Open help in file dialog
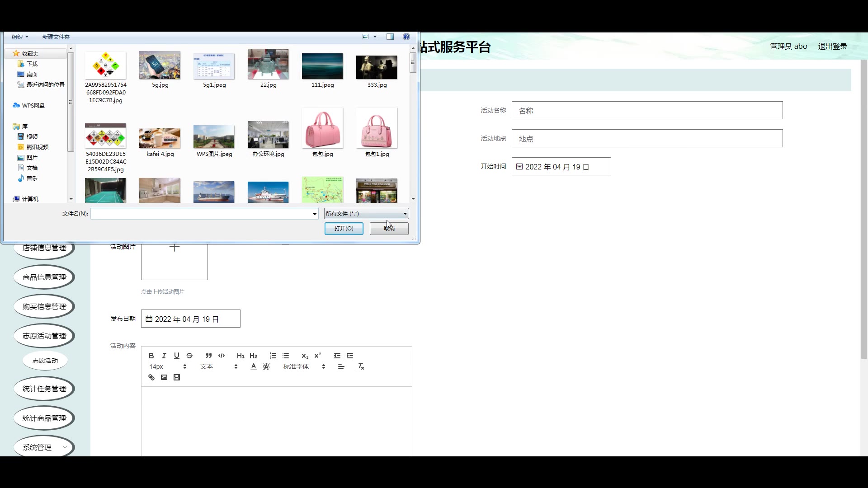868x488 pixels. click(x=406, y=37)
